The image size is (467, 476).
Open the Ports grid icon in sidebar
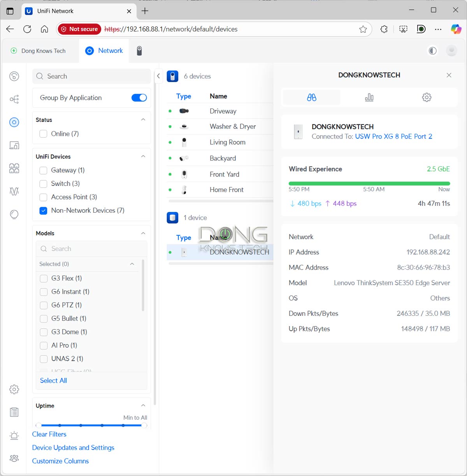[x=14, y=168]
